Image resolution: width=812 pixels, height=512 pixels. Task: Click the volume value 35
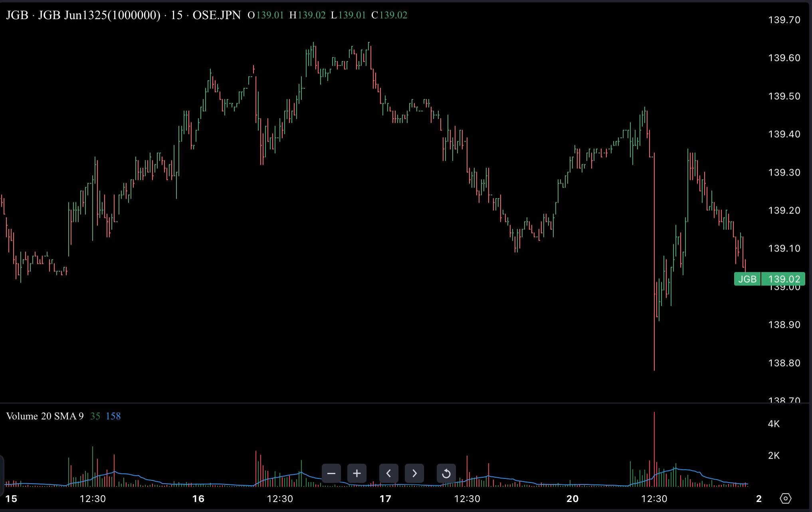tap(95, 416)
